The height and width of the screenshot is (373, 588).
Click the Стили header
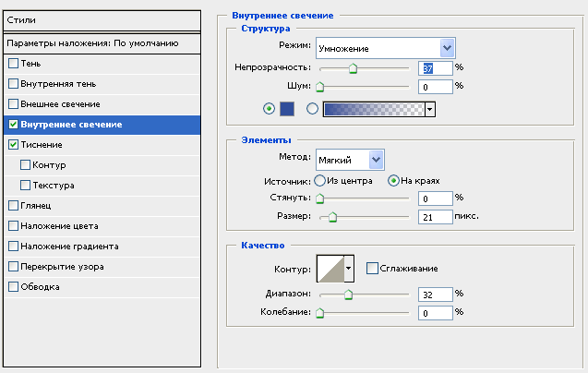click(100, 18)
